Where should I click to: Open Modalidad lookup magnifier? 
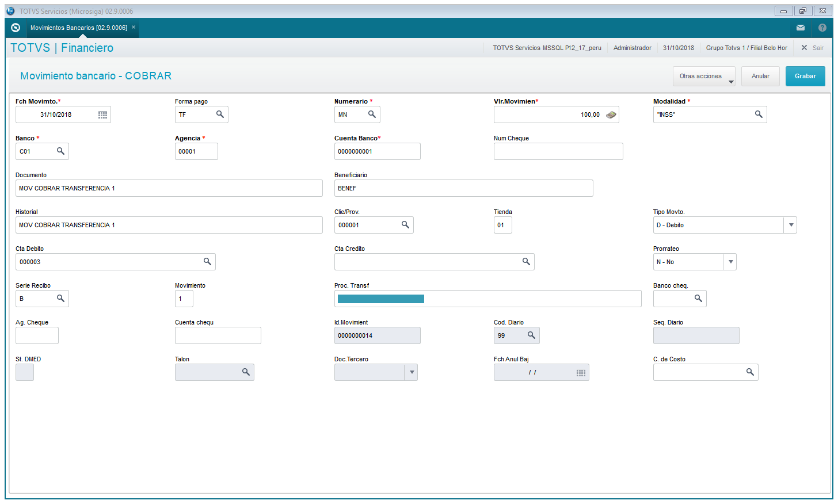[759, 114]
